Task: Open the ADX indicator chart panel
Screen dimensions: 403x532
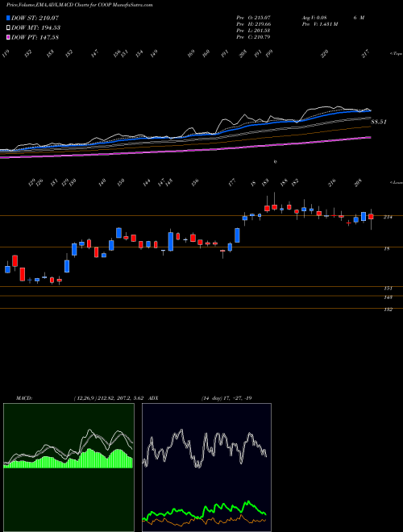Action: coord(206,468)
